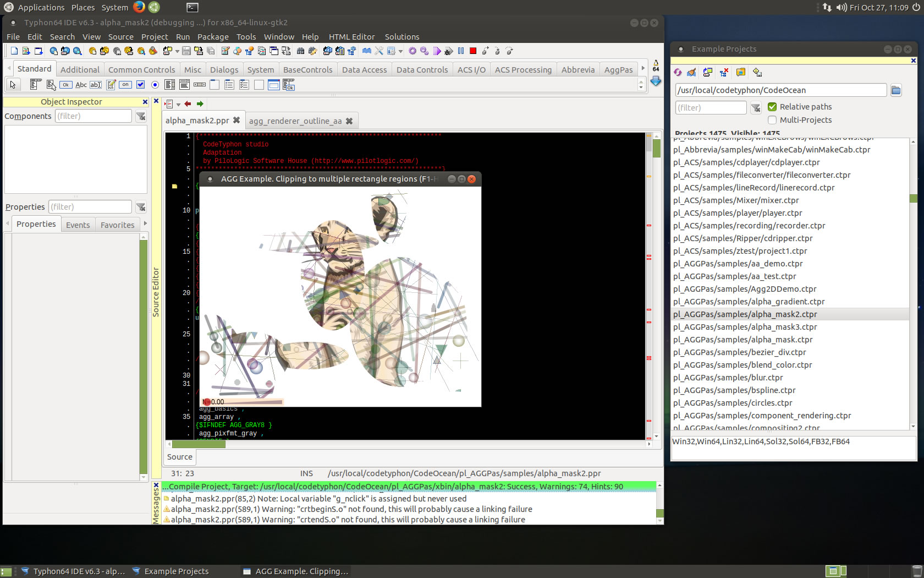Clear the Example Projects filter with funnel icon
Viewport: 924px width, 578px height.
tap(756, 108)
